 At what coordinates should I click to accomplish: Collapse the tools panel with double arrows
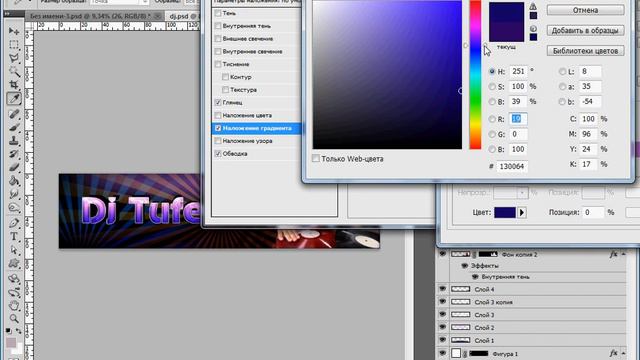click(x=7, y=14)
